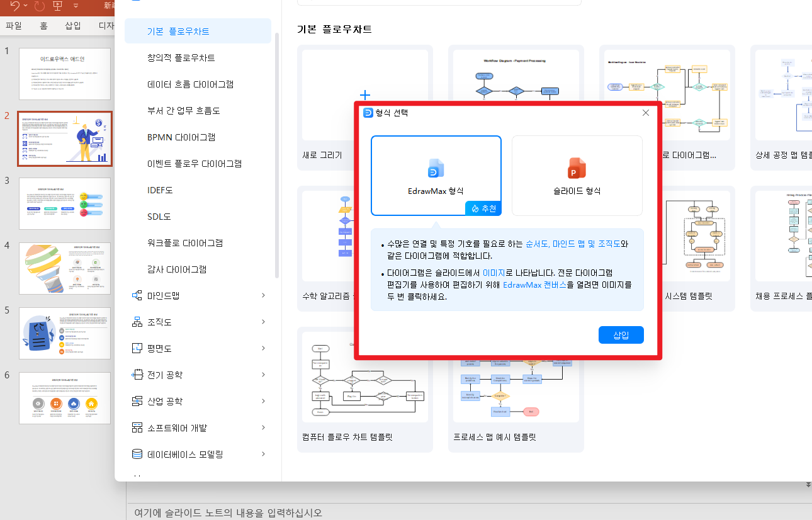Switch to the 홈 ribbon tab
Screen dimensions: 812x520
click(x=43, y=26)
